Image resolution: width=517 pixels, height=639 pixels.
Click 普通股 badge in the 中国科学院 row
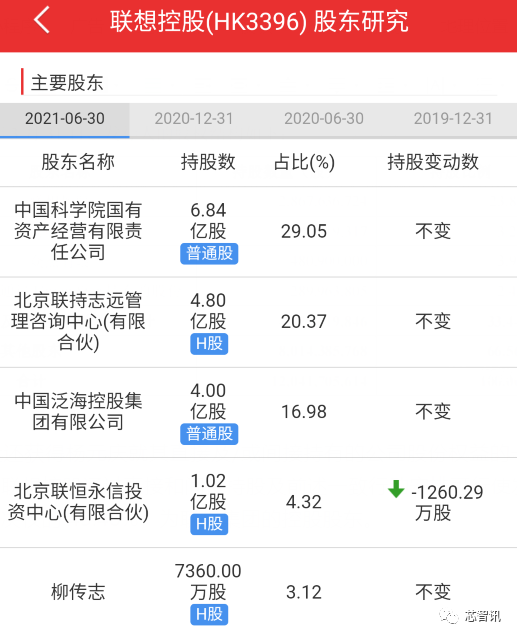(x=209, y=253)
